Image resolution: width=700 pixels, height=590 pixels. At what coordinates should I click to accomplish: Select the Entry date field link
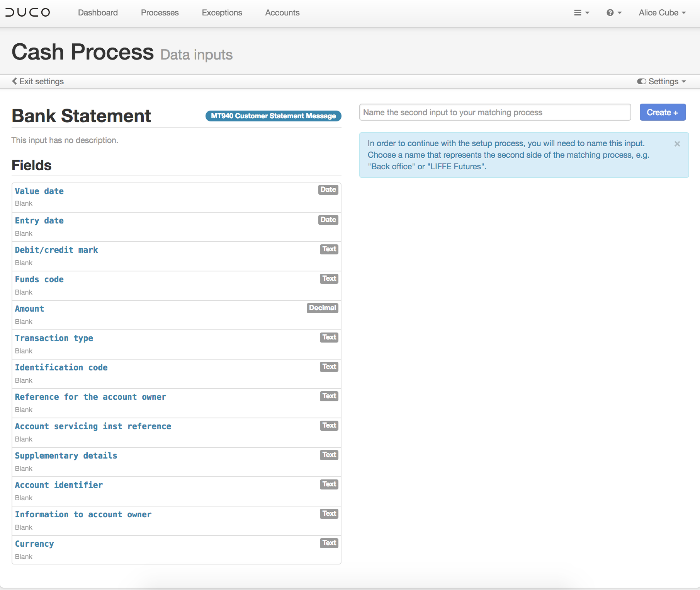[x=39, y=220]
